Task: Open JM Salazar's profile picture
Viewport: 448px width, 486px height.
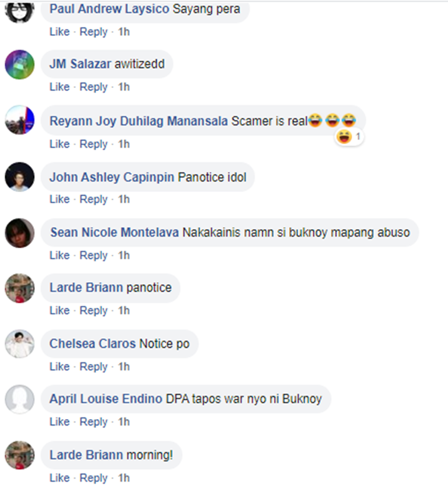Action: pos(20,65)
